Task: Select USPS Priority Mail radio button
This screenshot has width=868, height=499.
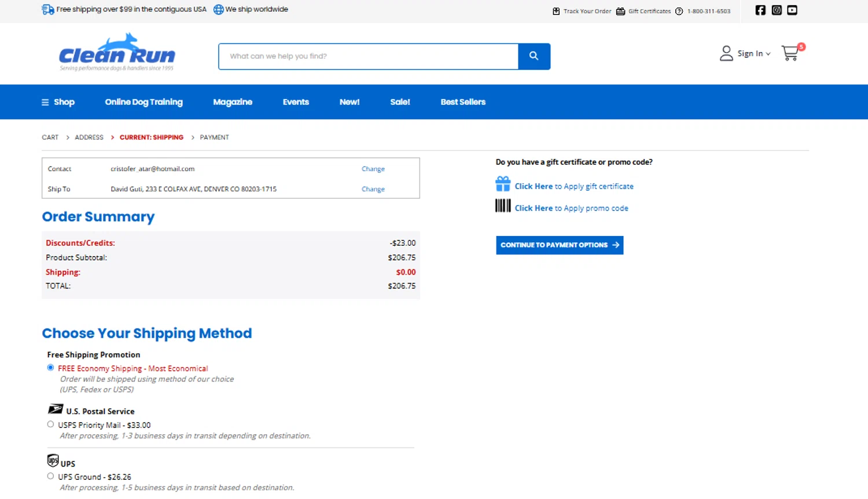Action: click(x=50, y=424)
